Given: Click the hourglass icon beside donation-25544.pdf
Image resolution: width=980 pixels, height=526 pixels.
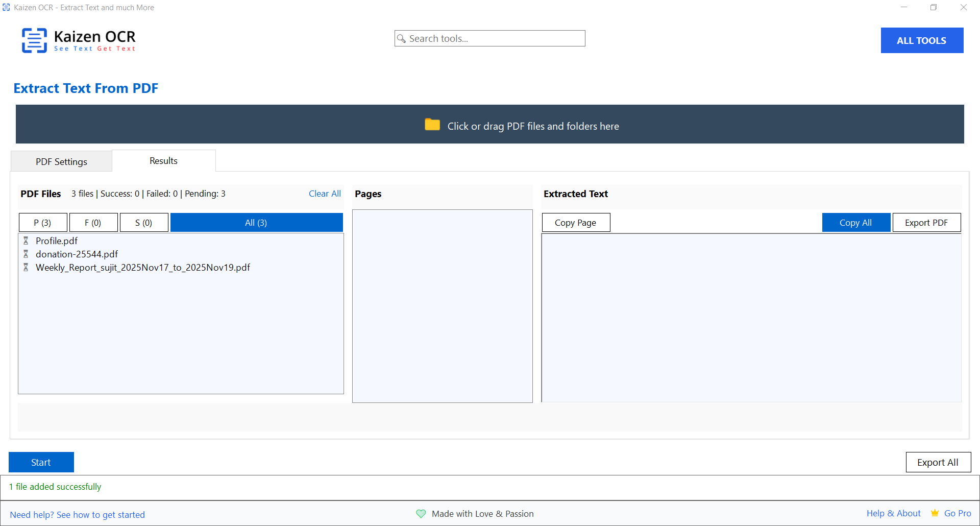Looking at the screenshot, I should [x=26, y=254].
